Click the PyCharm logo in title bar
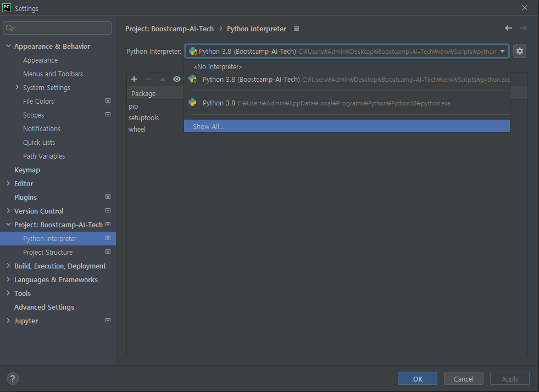 point(7,8)
